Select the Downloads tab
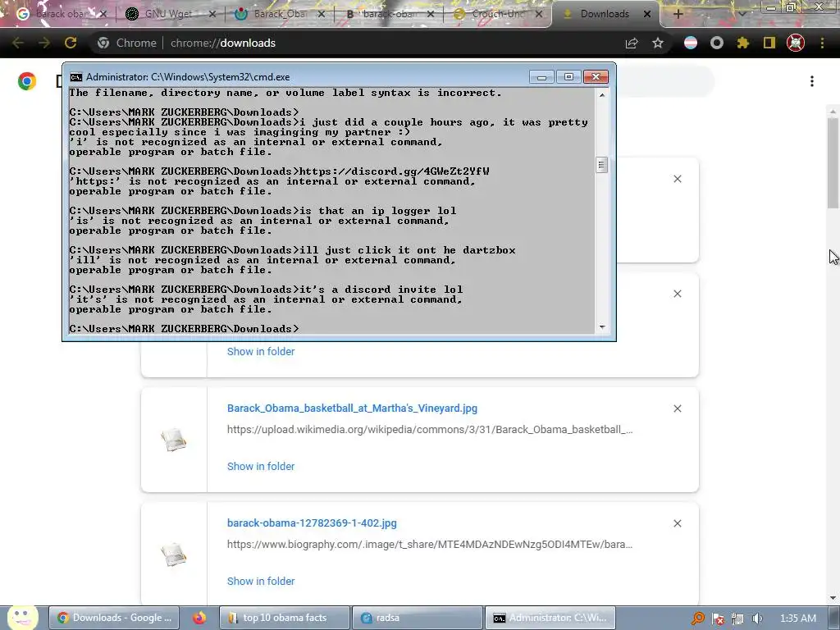 pos(605,14)
